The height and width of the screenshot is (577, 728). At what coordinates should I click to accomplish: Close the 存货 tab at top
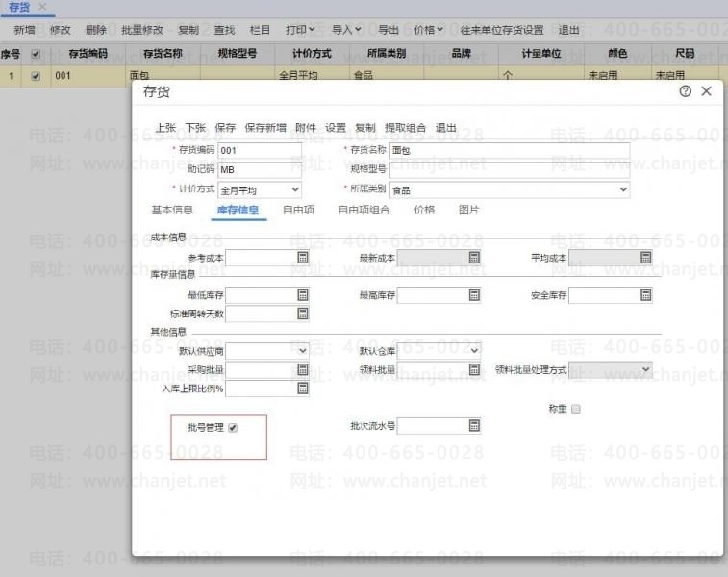pyautogui.click(x=42, y=7)
